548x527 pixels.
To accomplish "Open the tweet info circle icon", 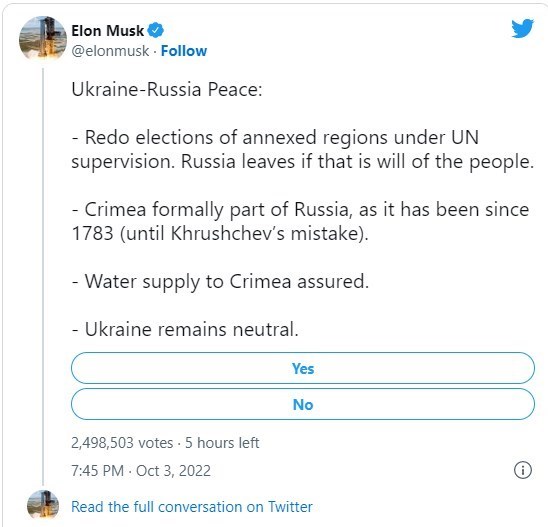I will tap(523, 470).
